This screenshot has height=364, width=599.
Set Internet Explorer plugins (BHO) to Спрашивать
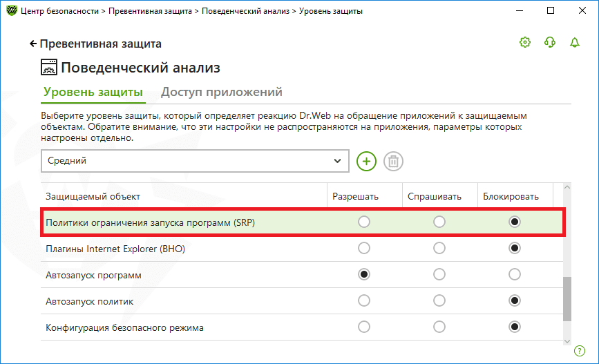pyautogui.click(x=439, y=248)
